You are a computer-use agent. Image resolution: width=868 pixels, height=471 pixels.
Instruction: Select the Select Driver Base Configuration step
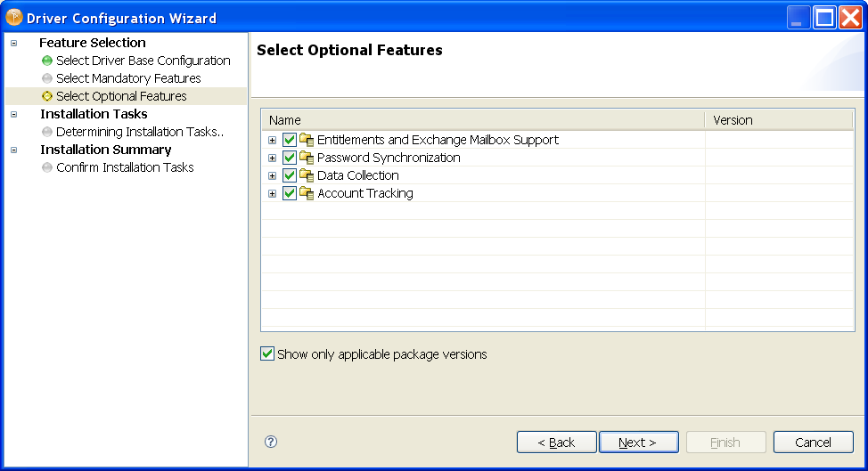click(143, 61)
